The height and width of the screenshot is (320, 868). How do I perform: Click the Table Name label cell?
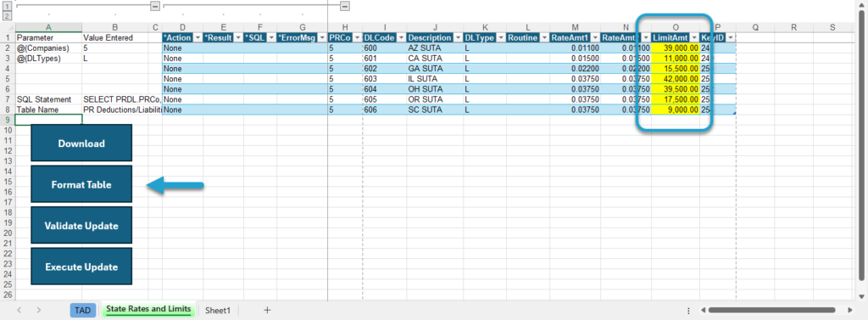[x=48, y=109]
